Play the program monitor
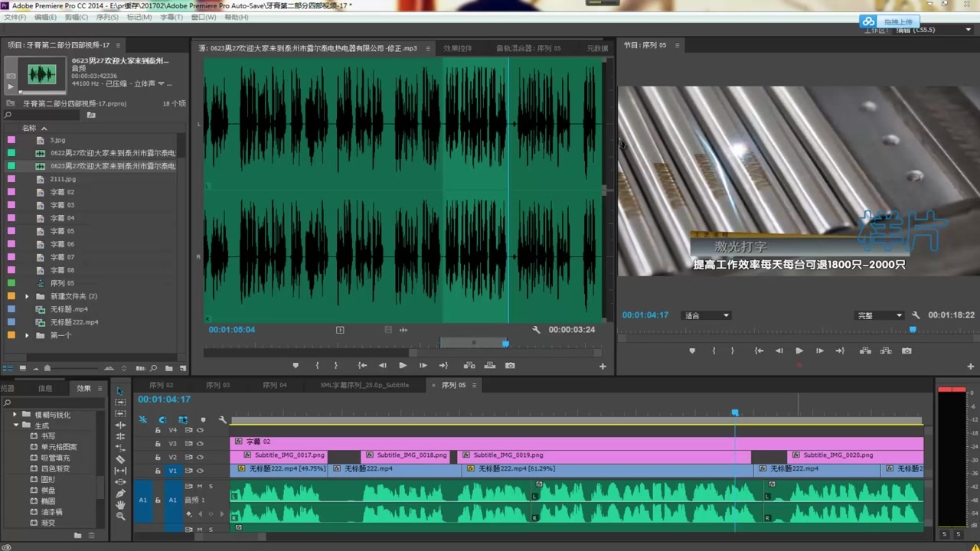Screen dimensions: 980x551 799,350
